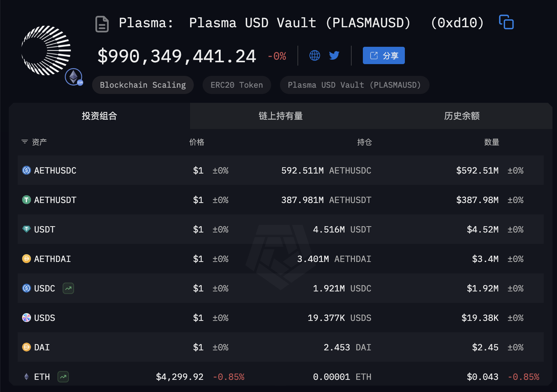
Task: Click the Blockchain Scaling tag
Action: 143,85
